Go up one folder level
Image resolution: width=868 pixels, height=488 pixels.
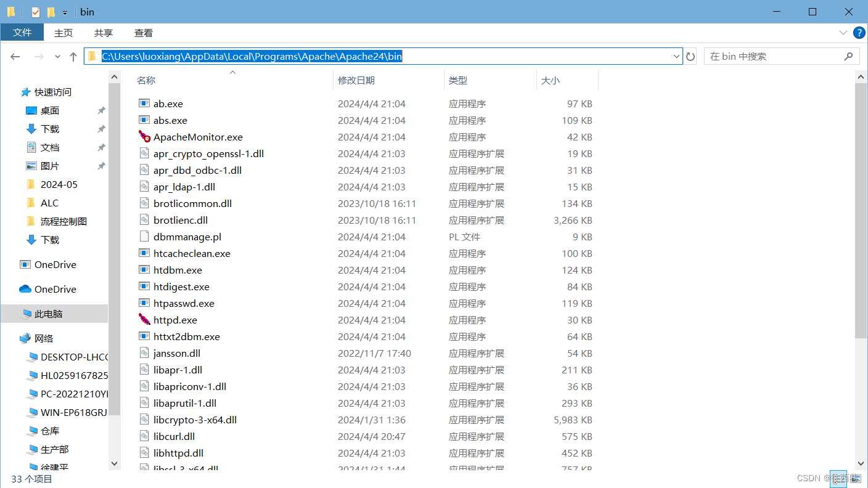73,57
